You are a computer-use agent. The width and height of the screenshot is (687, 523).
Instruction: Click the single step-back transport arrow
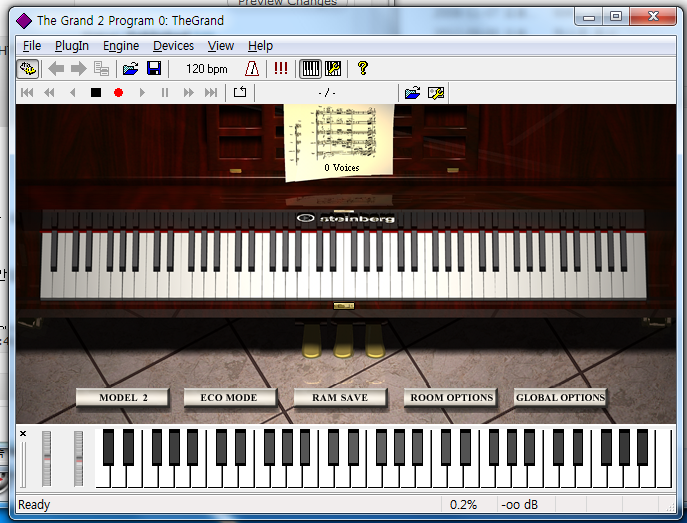(x=73, y=92)
